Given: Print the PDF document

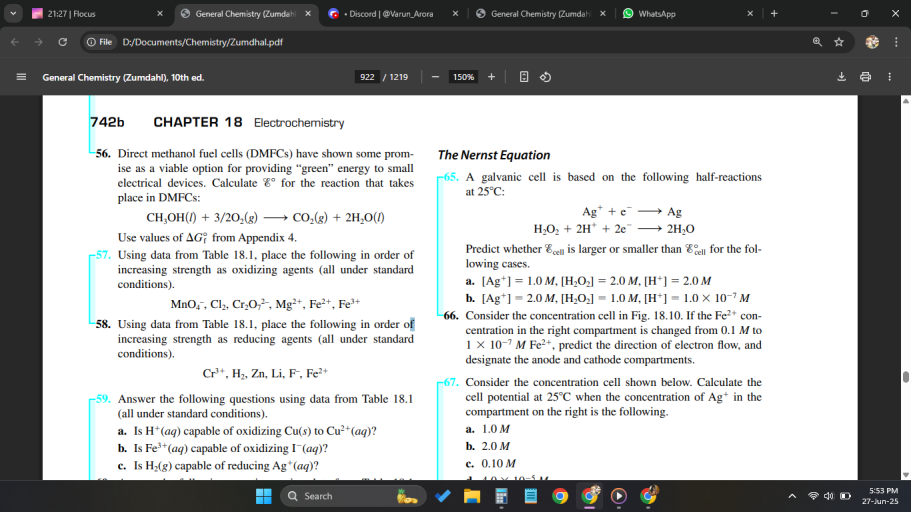Looking at the screenshot, I should pos(865,77).
